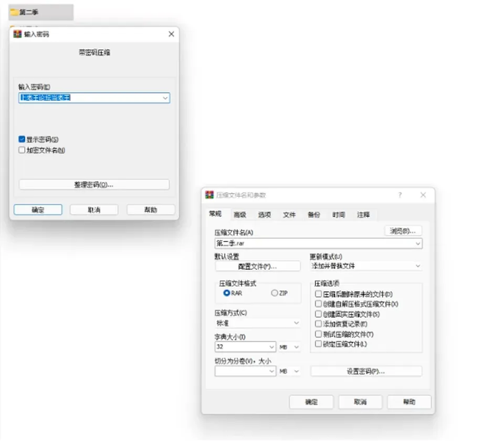Select the ZIP archive format

coord(275,293)
